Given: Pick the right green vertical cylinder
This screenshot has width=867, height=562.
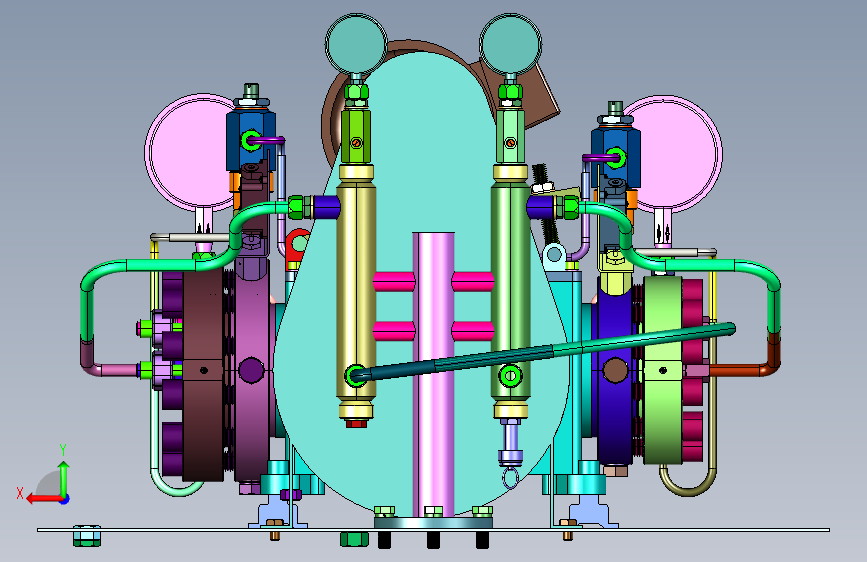Looking at the screenshot, I should coord(511,292).
